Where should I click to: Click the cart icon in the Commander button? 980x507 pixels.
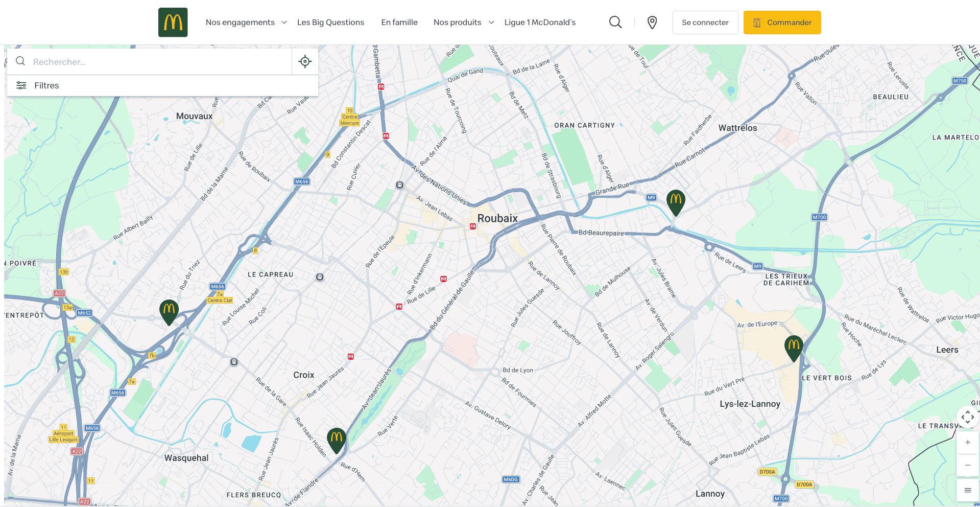[x=757, y=22]
